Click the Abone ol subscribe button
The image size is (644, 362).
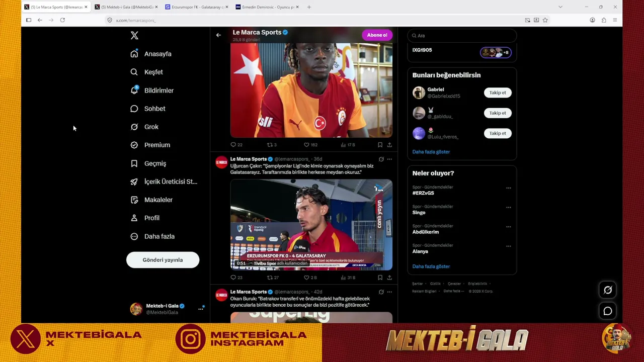point(377,35)
